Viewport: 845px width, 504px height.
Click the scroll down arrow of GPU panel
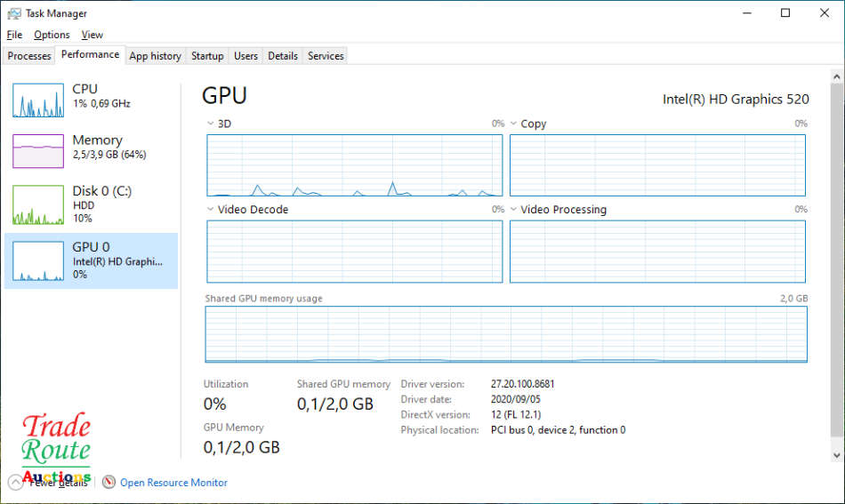[836, 455]
